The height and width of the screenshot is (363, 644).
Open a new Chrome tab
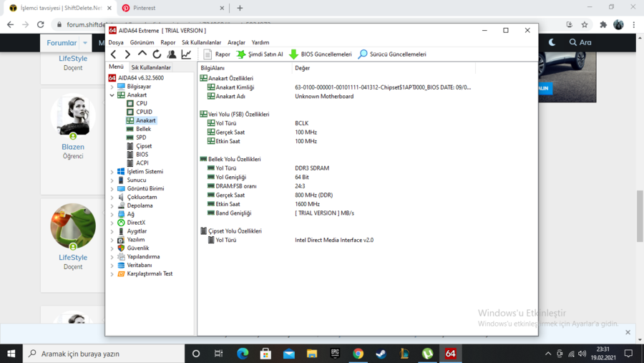[240, 8]
